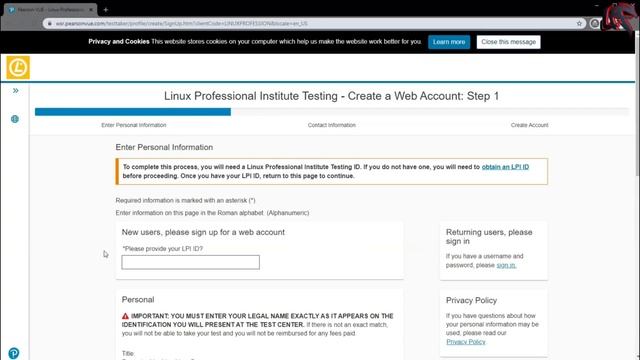
Task: Click the registration progress bar
Action: point(332,112)
